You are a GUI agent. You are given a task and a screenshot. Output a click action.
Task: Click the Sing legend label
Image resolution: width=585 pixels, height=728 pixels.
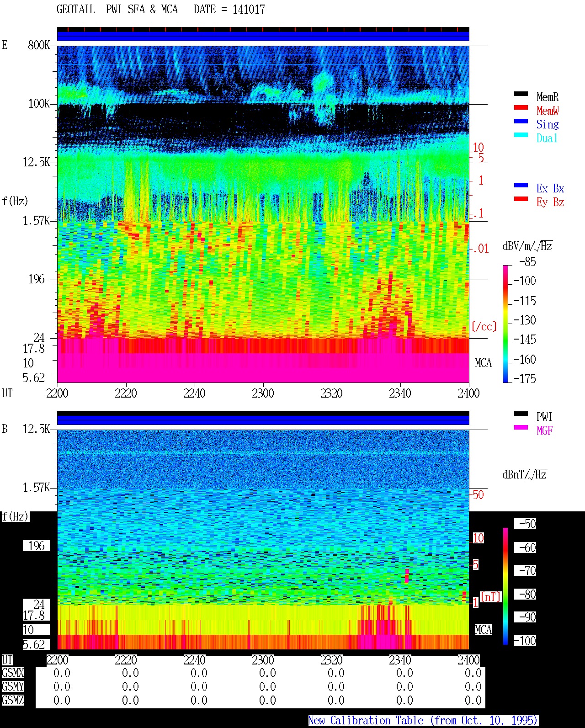click(548, 124)
